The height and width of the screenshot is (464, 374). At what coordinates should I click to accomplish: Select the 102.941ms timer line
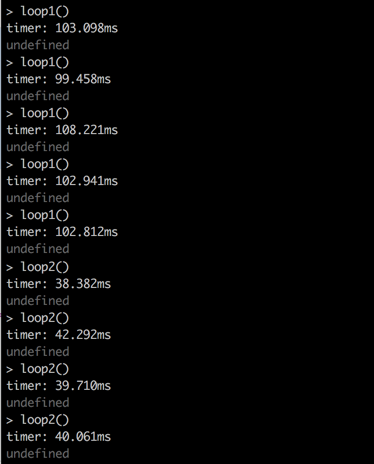point(62,181)
